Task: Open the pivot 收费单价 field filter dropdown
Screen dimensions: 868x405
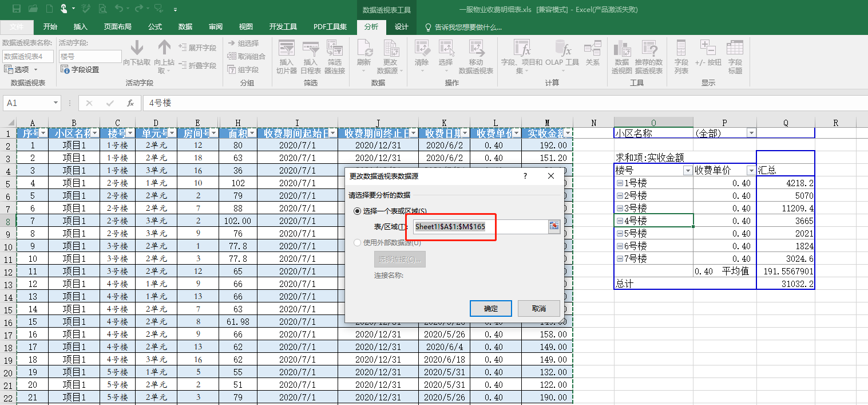Action: point(751,171)
